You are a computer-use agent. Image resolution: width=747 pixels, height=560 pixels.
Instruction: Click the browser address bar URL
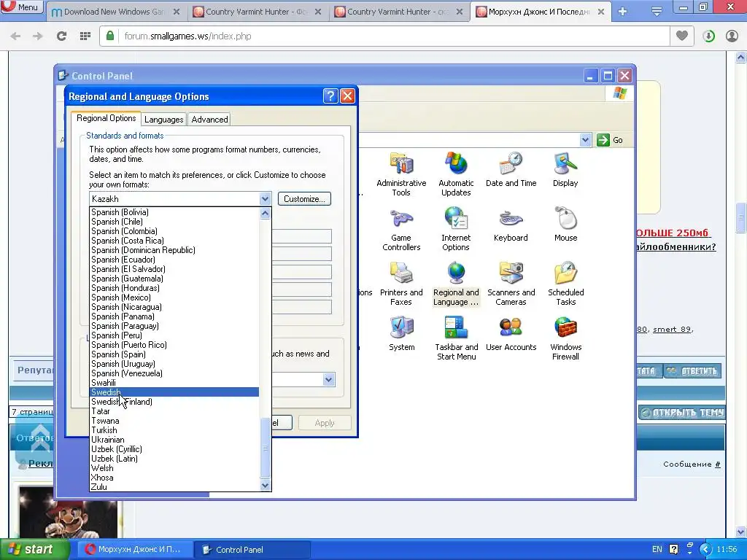tap(187, 36)
